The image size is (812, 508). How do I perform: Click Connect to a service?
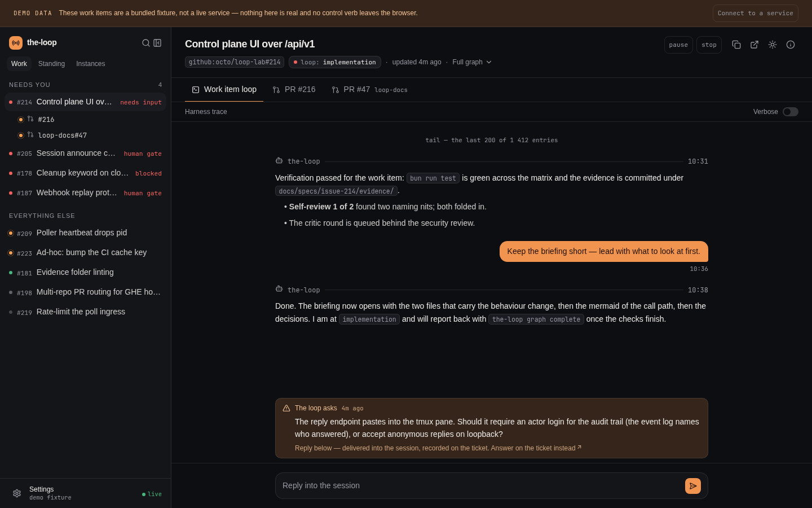(x=756, y=14)
